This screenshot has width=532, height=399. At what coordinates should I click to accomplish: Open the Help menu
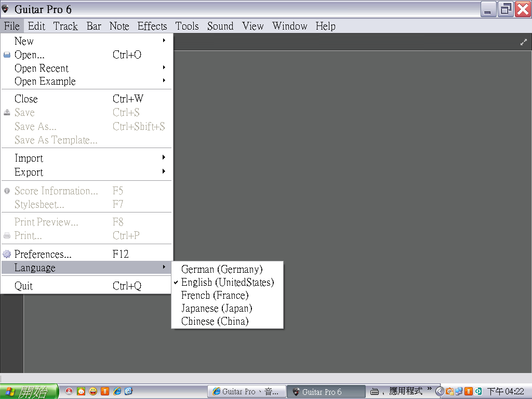tap(325, 26)
